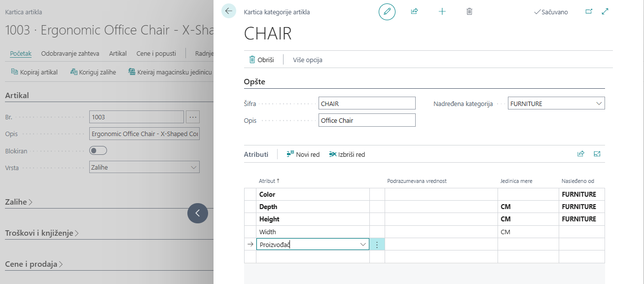
Task: Open the Vrsta dropdown
Action: (x=193, y=167)
